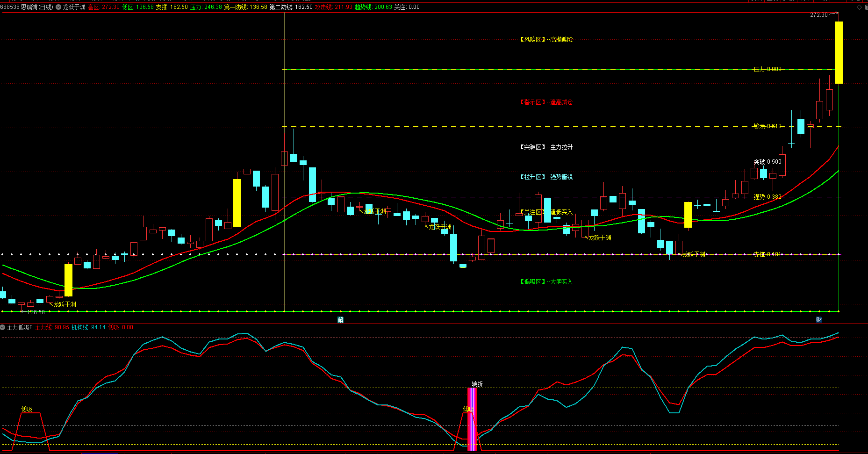Select the 主力线: 90.95 value
Viewport: 868px width, 454px height.
(52, 327)
